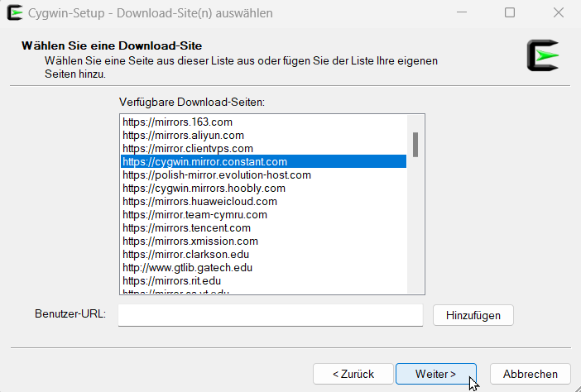Select https://cygwin.mirrors.hoobly.com

(204, 188)
